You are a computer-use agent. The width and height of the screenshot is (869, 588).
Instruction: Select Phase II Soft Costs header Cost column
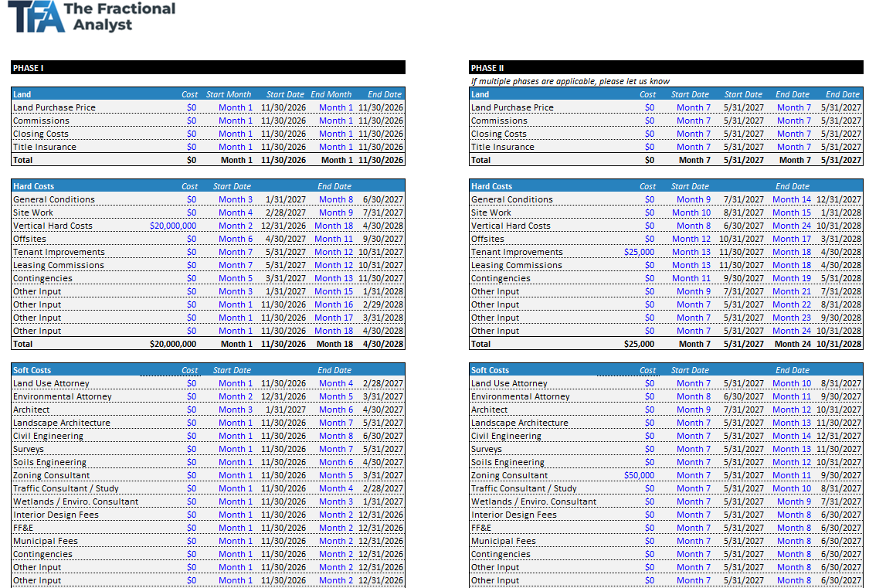[x=647, y=370]
